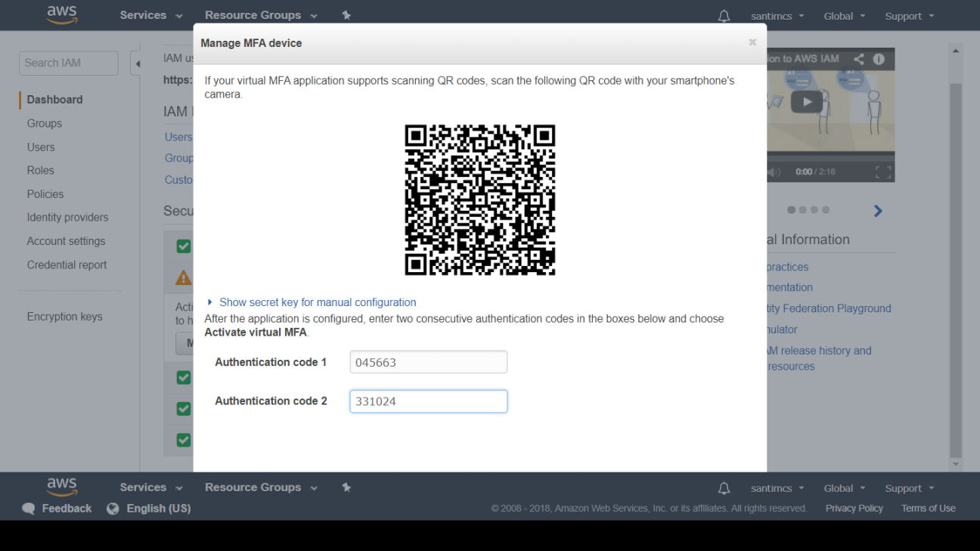Click the page scrollbar up arrow
The image size is (980, 551).
click(956, 51)
